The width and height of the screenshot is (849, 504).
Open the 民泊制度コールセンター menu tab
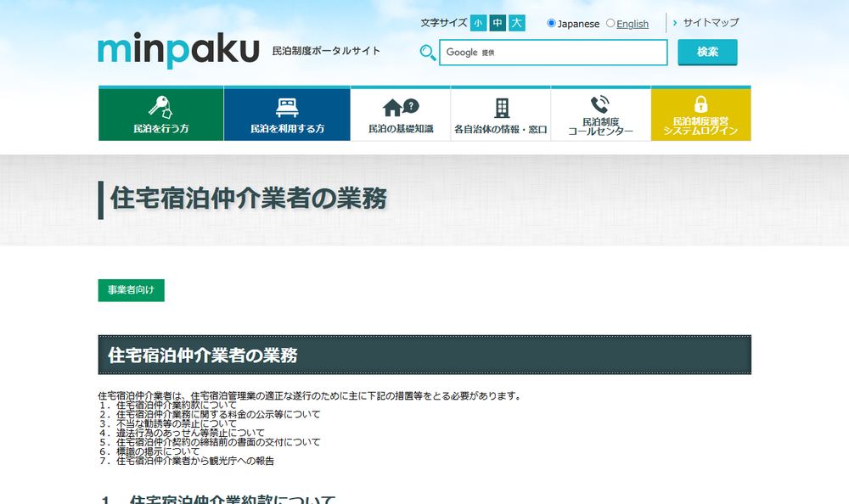(x=600, y=115)
